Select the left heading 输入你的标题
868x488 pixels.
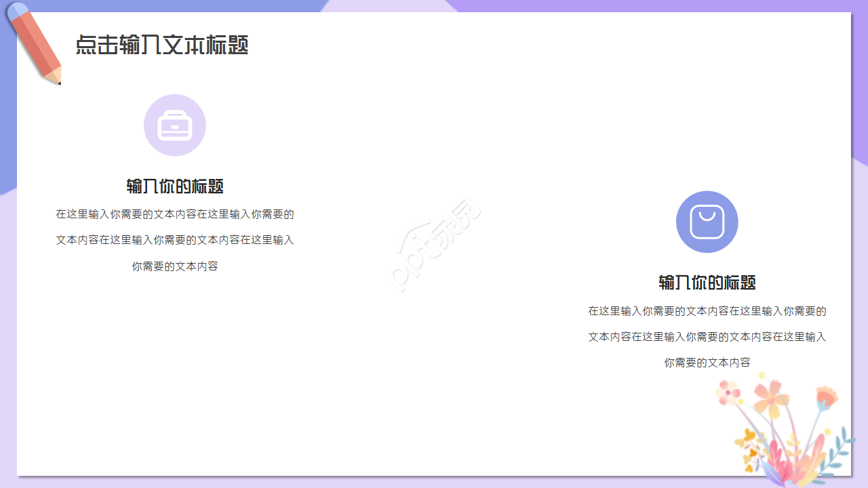(x=175, y=186)
